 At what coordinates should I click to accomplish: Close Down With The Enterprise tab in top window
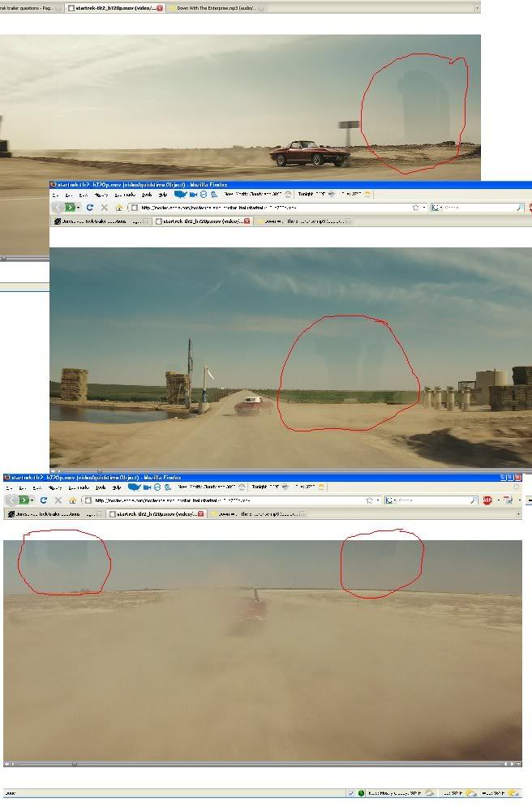(261, 8)
